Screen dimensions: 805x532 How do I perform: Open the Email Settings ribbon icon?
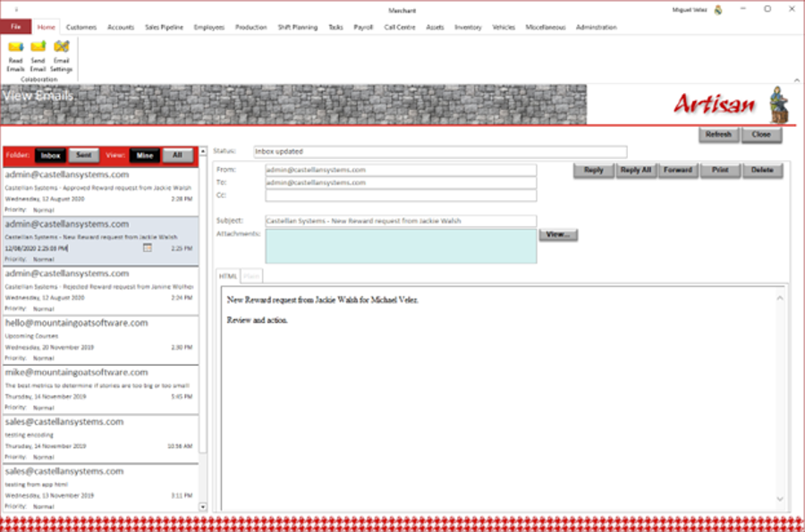pyautogui.click(x=61, y=56)
